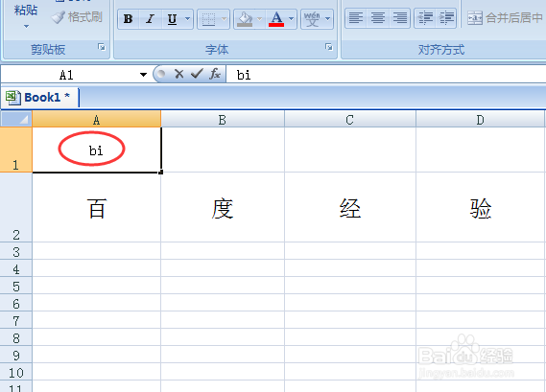Select column D header

pyautogui.click(x=481, y=120)
